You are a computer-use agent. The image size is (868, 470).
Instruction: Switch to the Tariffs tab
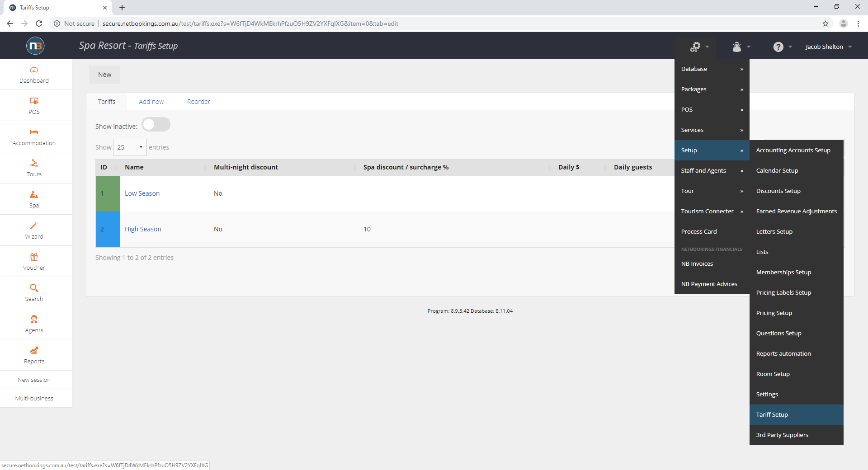click(x=107, y=102)
